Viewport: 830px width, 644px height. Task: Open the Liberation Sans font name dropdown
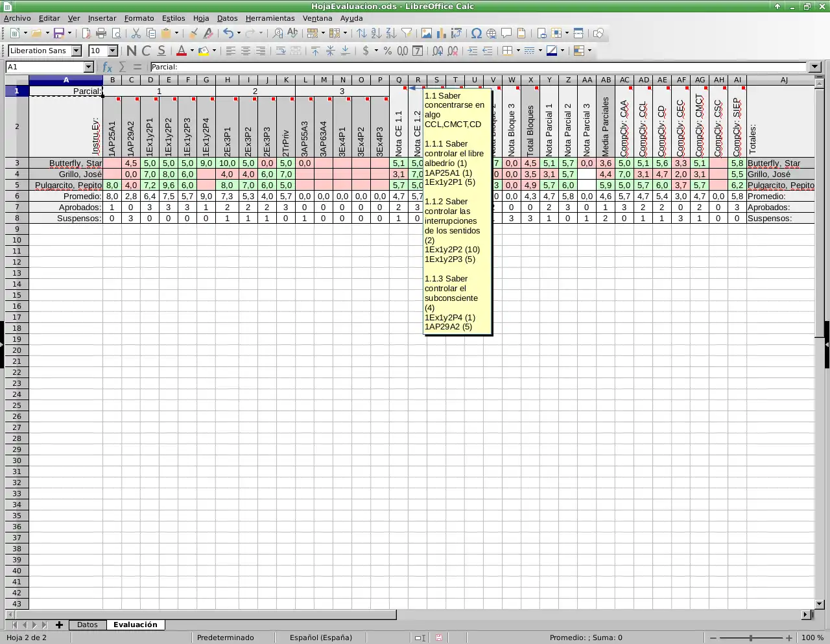click(77, 51)
